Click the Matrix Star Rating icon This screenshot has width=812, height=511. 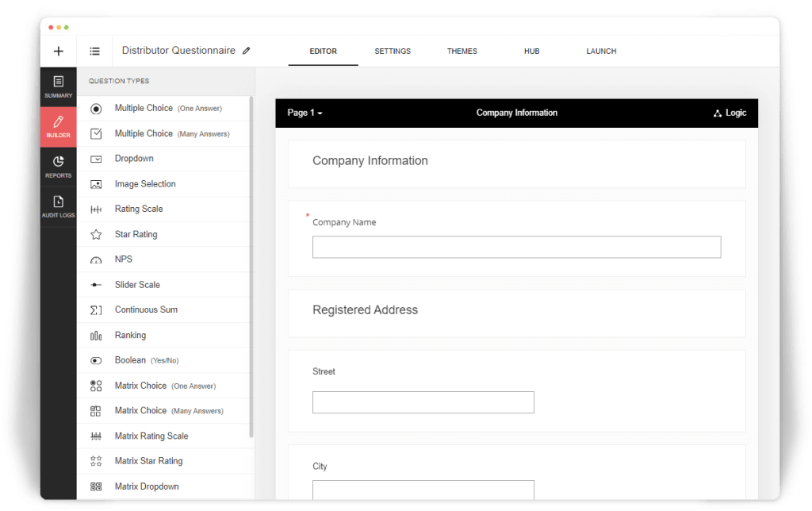tap(96, 461)
